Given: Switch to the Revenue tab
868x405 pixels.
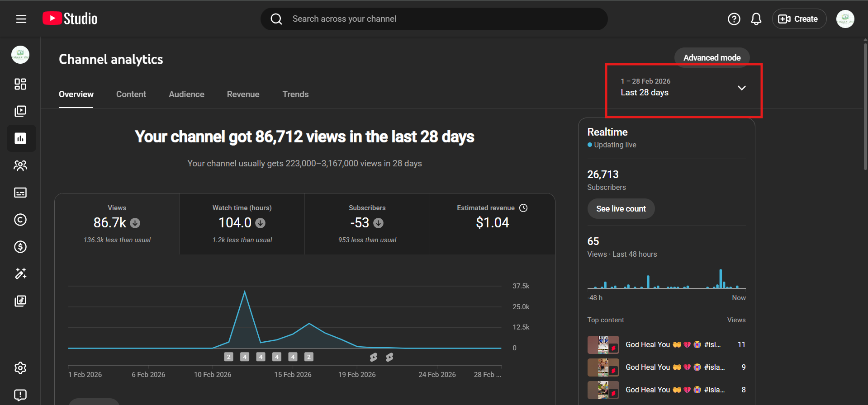Looking at the screenshot, I should (243, 94).
